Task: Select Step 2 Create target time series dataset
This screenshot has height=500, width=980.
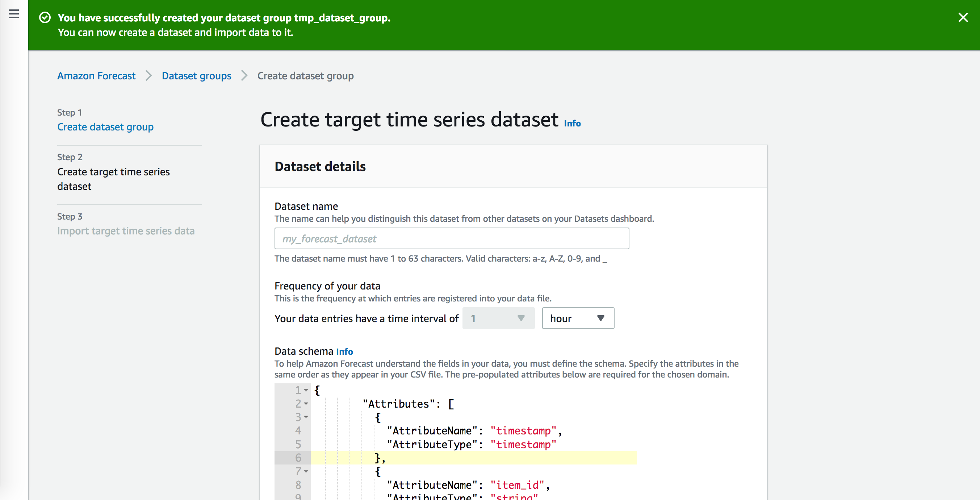Action: 113,179
